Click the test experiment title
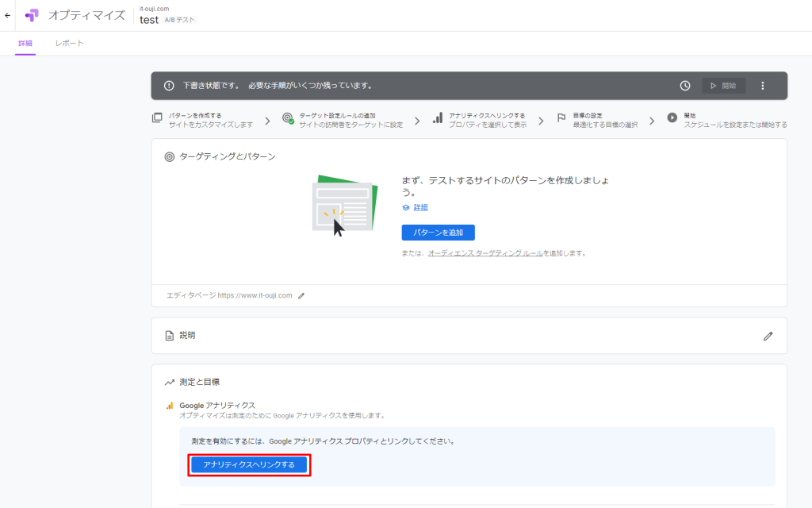Viewport: 812px width, 508px height. (x=149, y=20)
